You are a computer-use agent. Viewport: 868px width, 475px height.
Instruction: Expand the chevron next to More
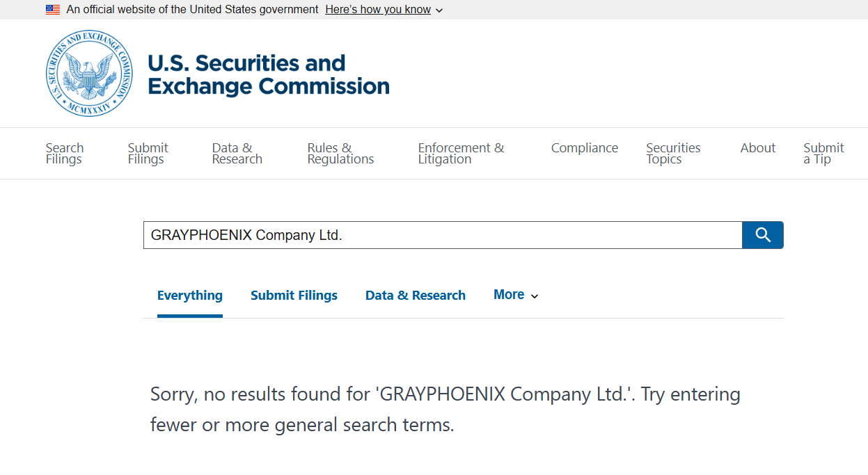click(x=535, y=296)
